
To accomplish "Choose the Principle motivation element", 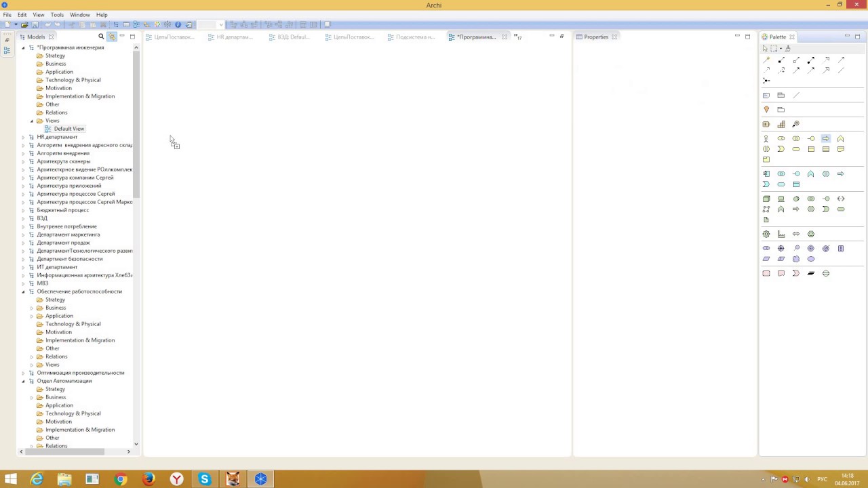I will tap(841, 248).
